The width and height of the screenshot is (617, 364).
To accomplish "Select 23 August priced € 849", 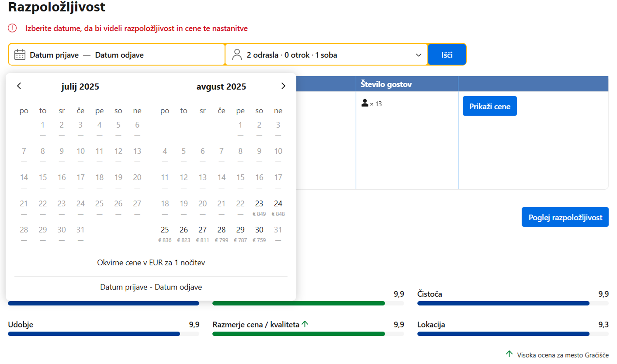I will pyautogui.click(x=259, y=207).
